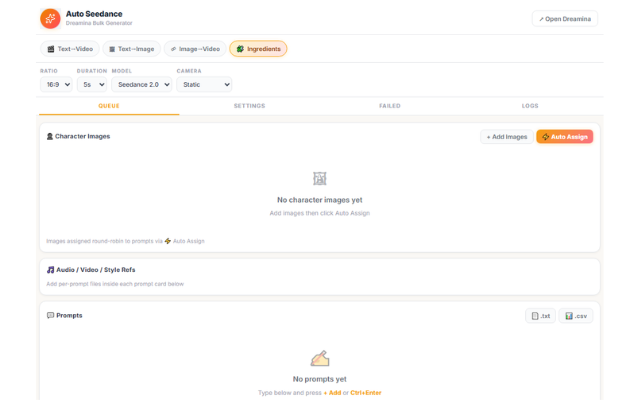640x400 pixels.
Task: Click the 'Ctrl+Enter' shortcut hint text
Action: coord(366,393)
